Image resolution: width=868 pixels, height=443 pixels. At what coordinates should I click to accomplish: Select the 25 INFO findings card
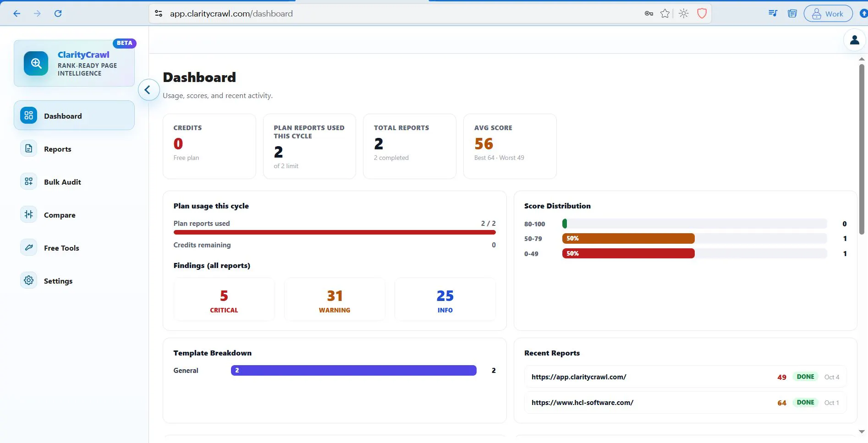(445, 300)
